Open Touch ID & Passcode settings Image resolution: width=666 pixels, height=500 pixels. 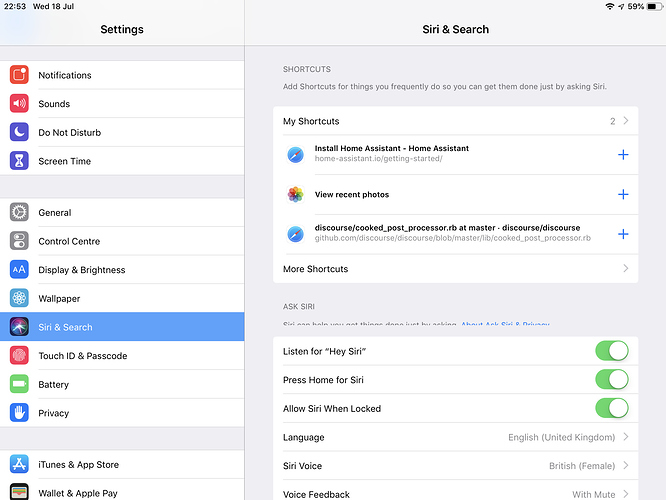tap(122, 355)
